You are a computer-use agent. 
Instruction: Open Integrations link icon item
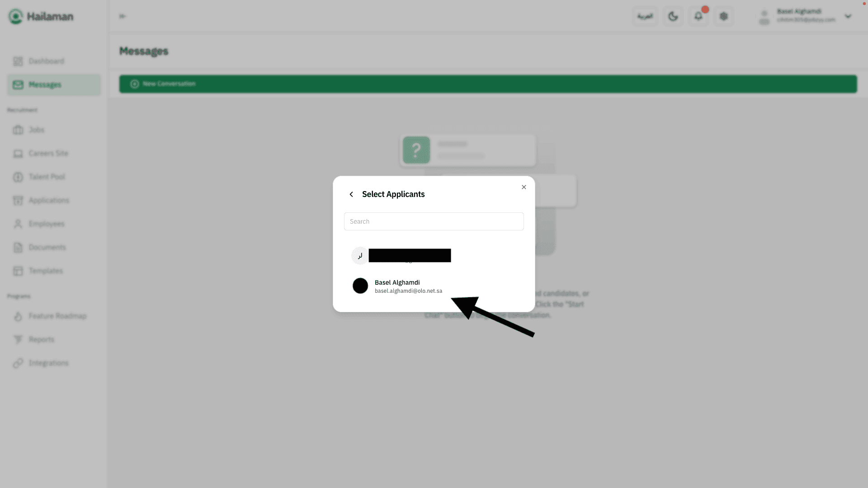[48, 363]
